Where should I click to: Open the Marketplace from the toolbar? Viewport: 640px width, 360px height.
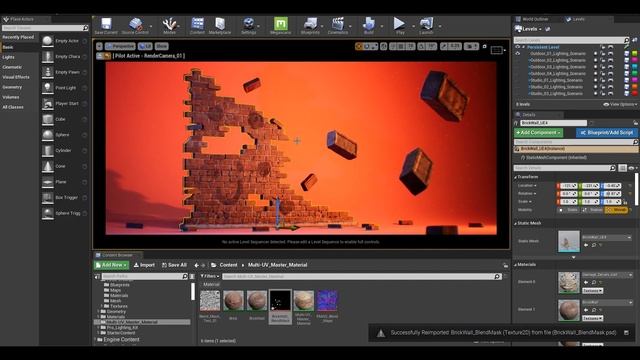point(220,24)
